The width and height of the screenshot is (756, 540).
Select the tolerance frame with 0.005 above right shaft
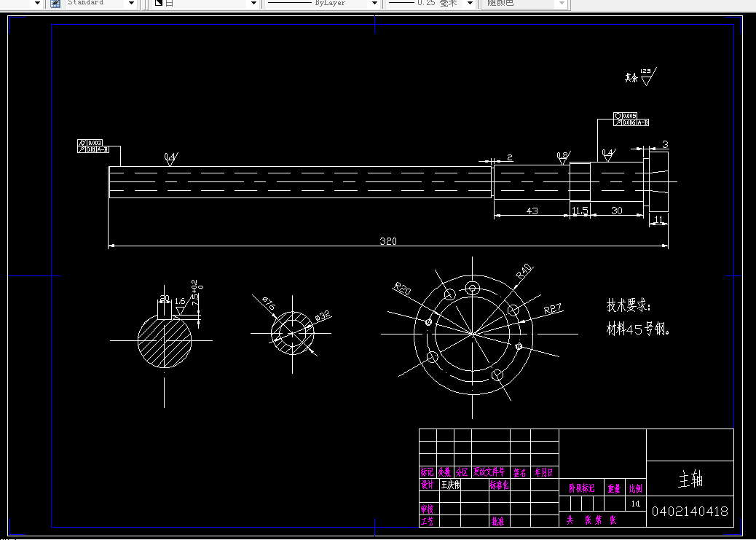(631, 120)
